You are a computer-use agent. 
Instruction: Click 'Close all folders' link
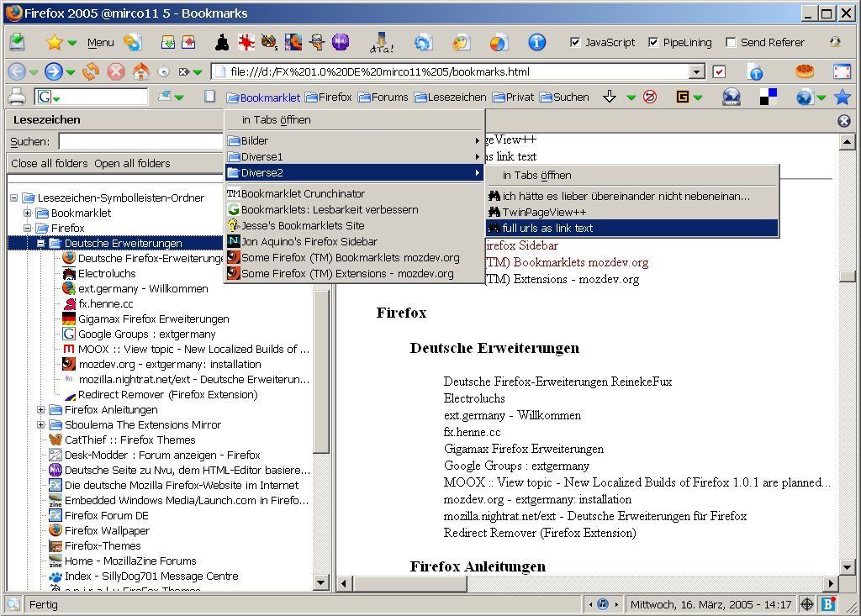pyautogui.click(x=49, y=164)
